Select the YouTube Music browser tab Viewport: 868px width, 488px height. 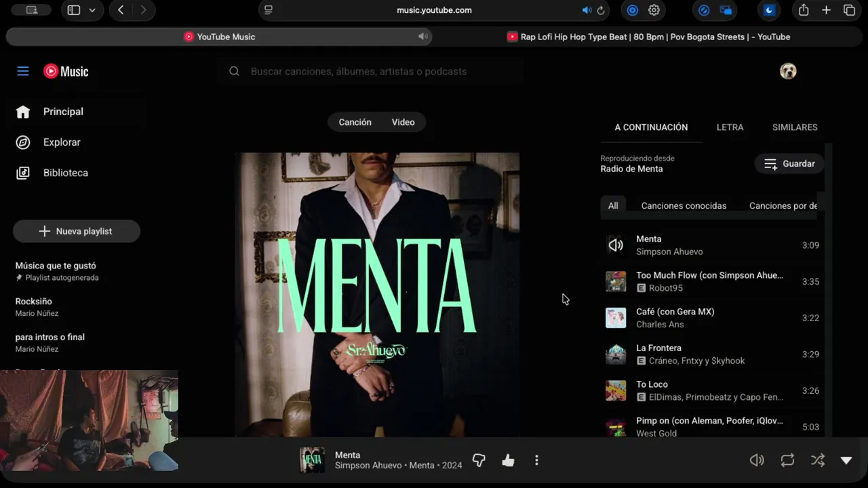click(x=219, y=37)
